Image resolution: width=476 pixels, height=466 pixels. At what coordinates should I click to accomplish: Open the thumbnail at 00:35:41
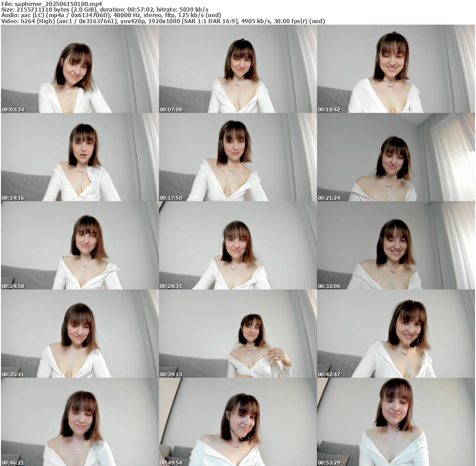click(79, 334)
